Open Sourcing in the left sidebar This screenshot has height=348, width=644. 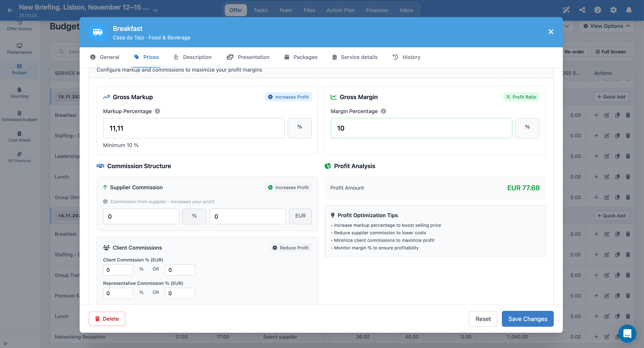point(19,93)
